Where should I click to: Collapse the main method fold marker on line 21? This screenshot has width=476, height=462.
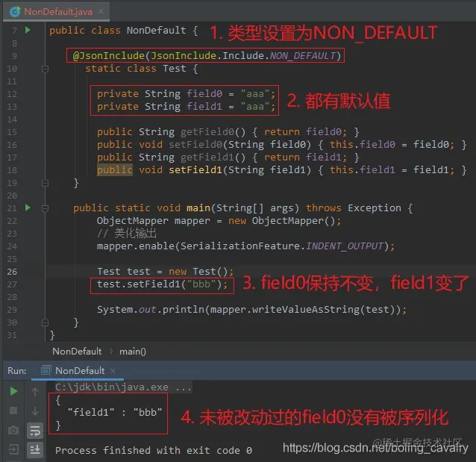click(45, 208)
